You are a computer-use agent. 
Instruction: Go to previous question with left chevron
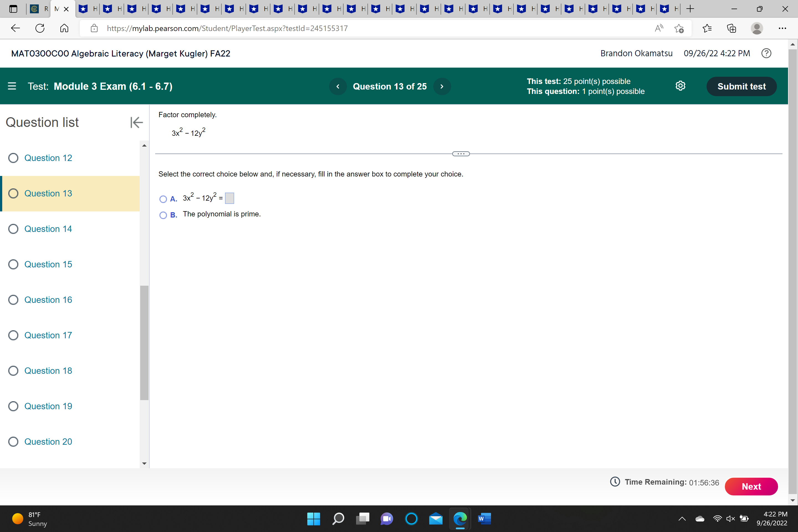pyautogui.click(x=337, y=86)
